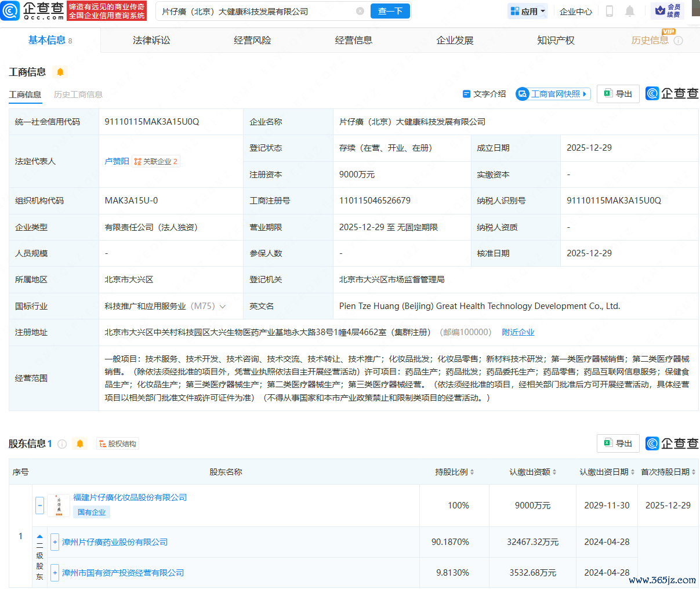Screen dimensions: 700x589
Task: Collapse the 福建片仔癀化妆品 shareholder row
Action: pos(39,506)
